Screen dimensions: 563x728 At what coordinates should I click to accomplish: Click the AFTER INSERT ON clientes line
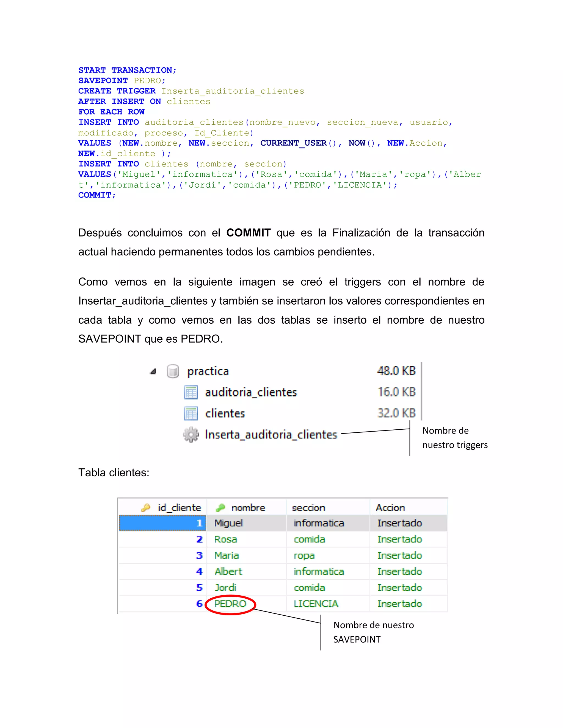click(x=144, y=101)
